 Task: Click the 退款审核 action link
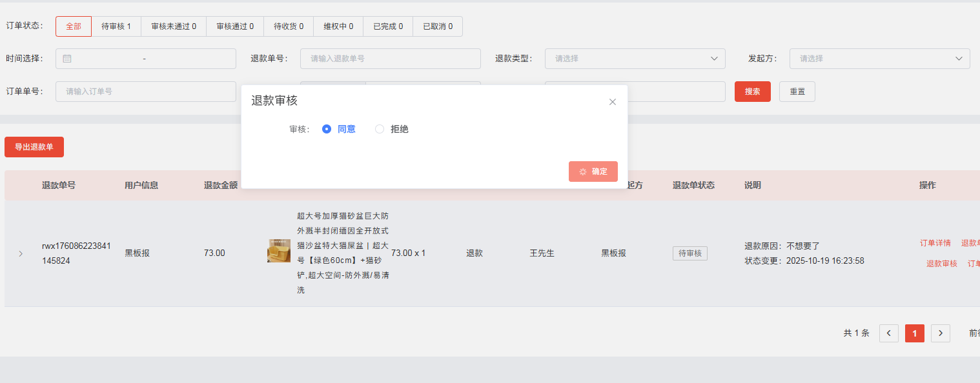(x=941, y=264)
